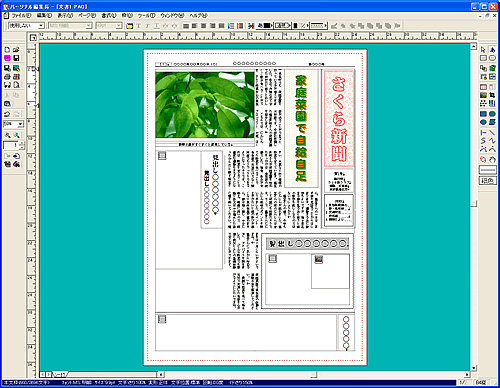This screenshot has height=388, width=500.
Task: Click the Zoom out magnifier icon
Action: coord(16,135)
